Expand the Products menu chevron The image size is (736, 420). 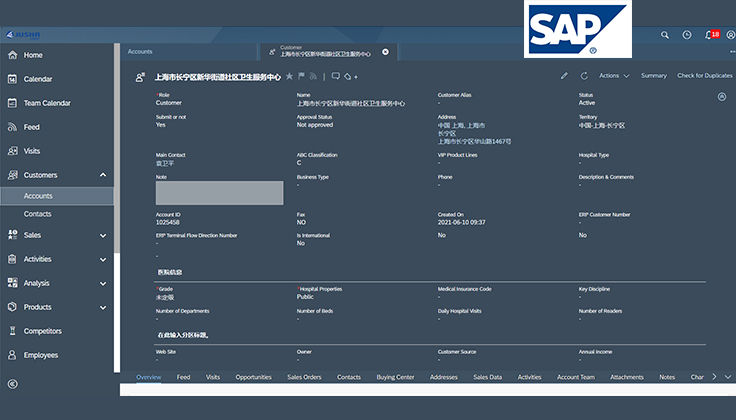tap(103, 307)
